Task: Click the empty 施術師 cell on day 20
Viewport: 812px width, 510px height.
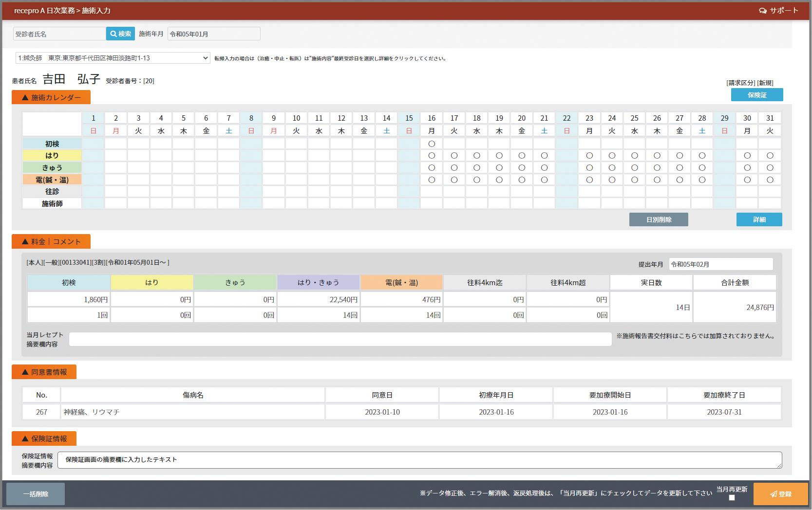Action: [522, 203]
